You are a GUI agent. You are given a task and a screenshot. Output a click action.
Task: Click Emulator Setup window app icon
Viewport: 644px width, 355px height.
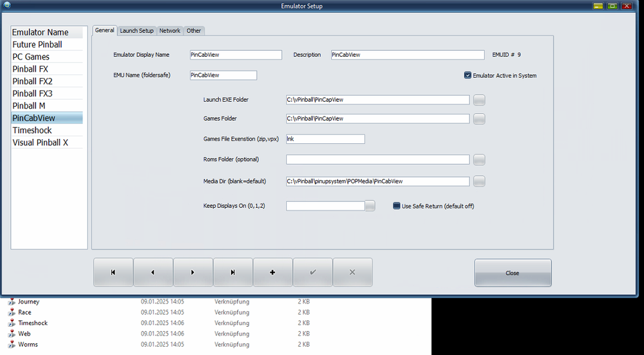point(7,5)
